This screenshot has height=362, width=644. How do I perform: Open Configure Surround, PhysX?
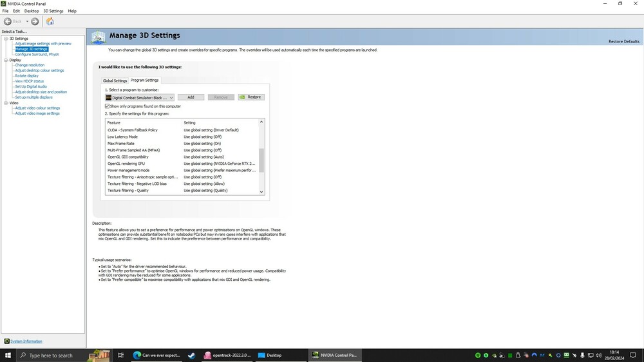37,54
